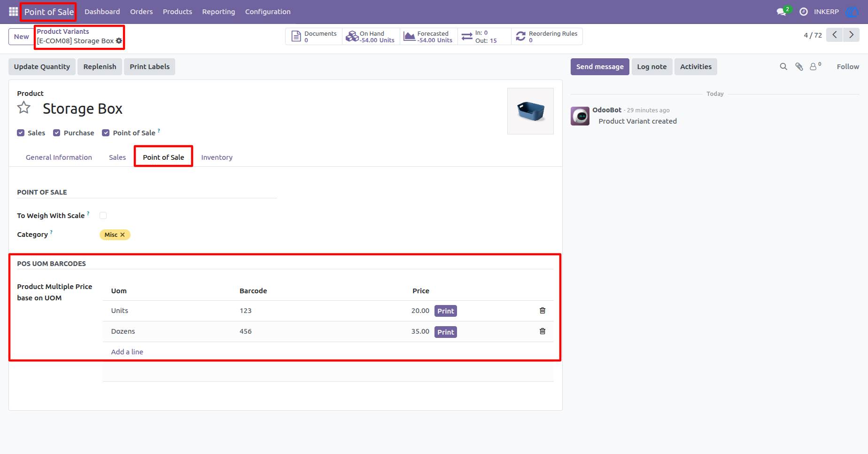
Task: Switch to the Sales tab
Action: coord(117,157)
